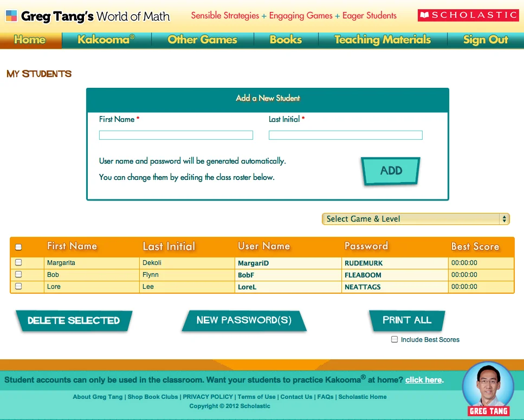Click the Best Score column header
The height and width of the screenshot is (420, 524).
click(x=475, y=246)
